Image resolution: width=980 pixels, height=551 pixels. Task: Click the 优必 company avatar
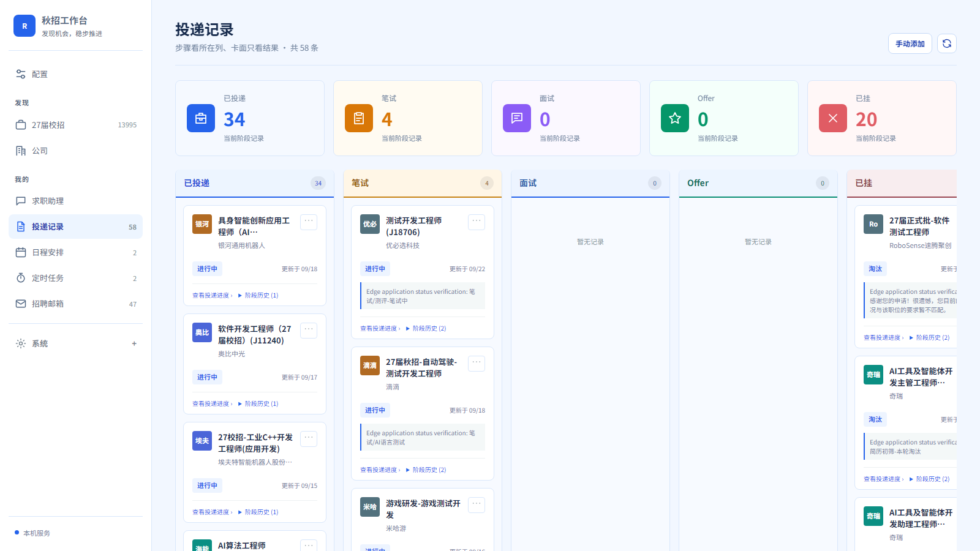(370, 224)
